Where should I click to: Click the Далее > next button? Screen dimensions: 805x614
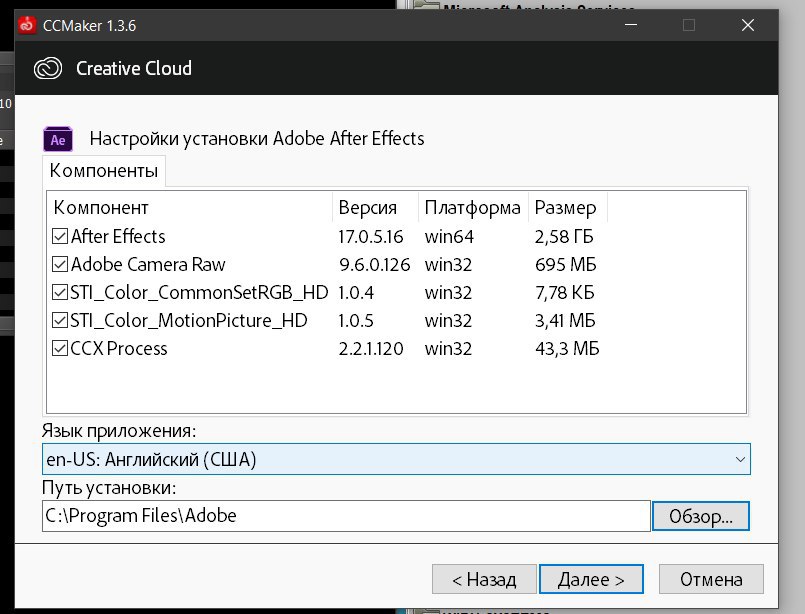tap(591, 579)
